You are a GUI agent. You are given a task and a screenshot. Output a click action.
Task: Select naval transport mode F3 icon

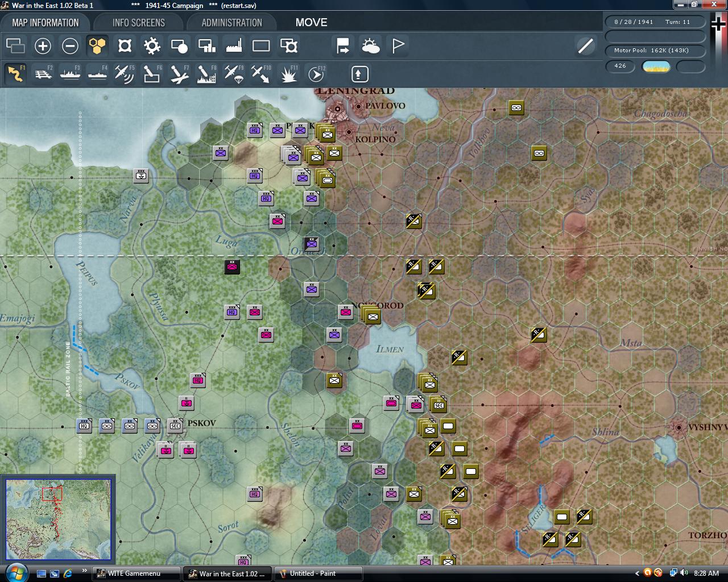(70, 73)
